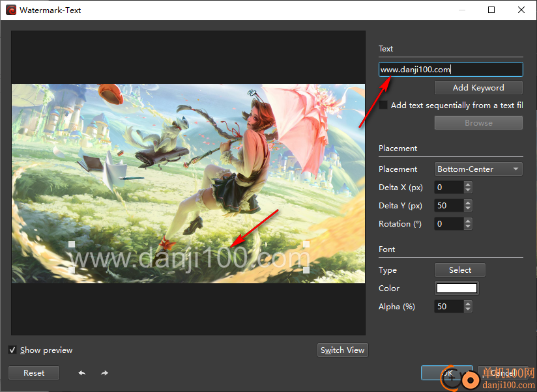This screenshot has height=392, width=537.
Task: Toggle the Show preview checkbox
Action: (12, 350)
